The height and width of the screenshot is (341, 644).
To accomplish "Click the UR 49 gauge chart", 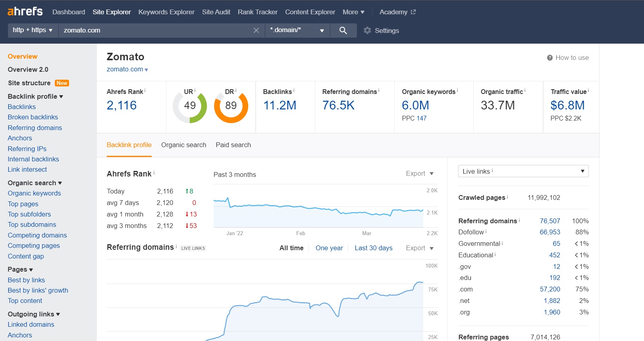I will [190, 106].
